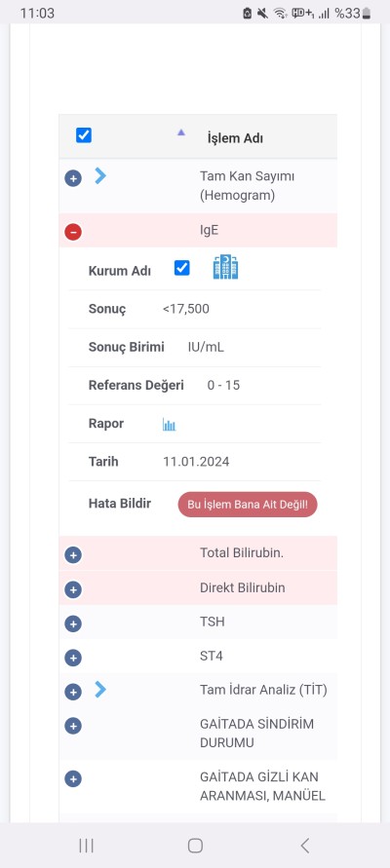This screenshot has height=868, width=390.
Task: Expand Tam Kan Sayımı (Hemogram) row
Action: [x=73, y=178]
